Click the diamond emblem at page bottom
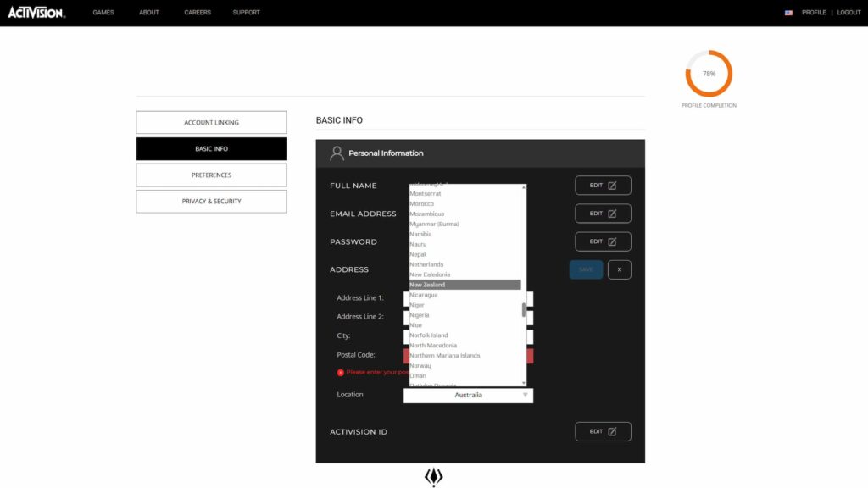The width and height of the screenshot is (868, 488). click(433, 477)
